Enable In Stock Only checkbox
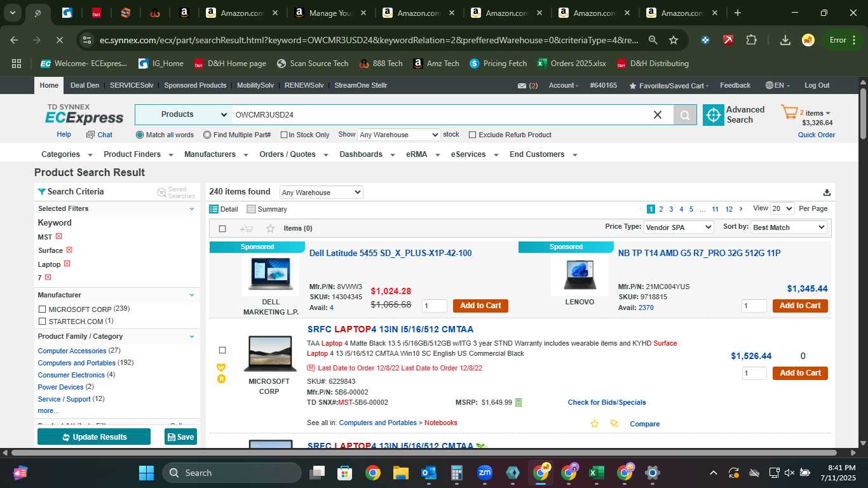Screen dimensions: 868x488 tap(284, 135)
